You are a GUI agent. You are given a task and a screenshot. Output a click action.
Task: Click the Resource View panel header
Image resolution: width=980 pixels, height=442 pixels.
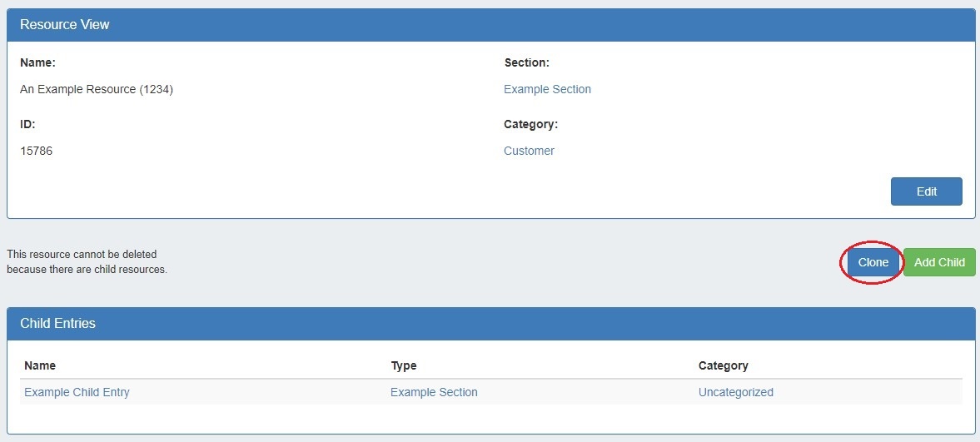tap(65, 25)
